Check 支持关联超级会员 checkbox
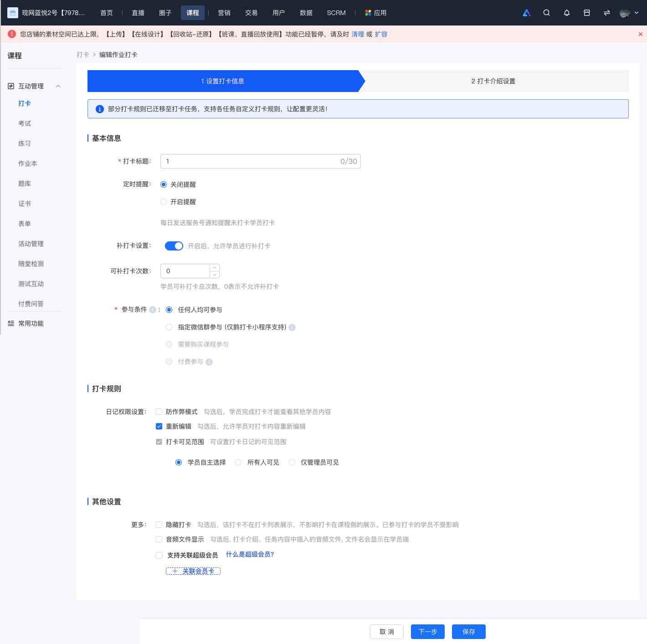Screen dimensions: 647x644 [x=159, y=555]
